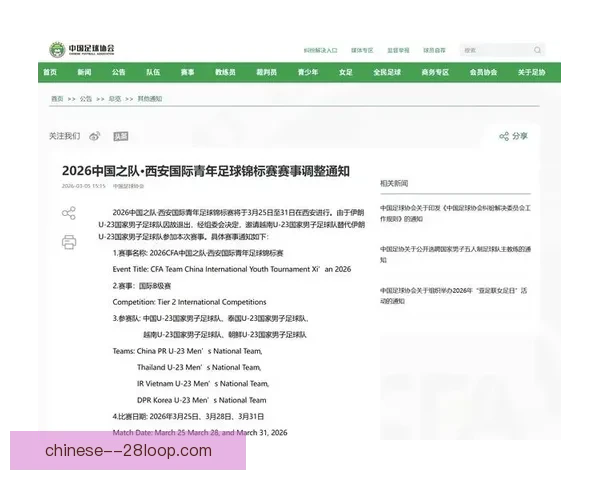Open the 裁判员 nav menu item
Screen dimensions: 600x480
coord(266,72)
